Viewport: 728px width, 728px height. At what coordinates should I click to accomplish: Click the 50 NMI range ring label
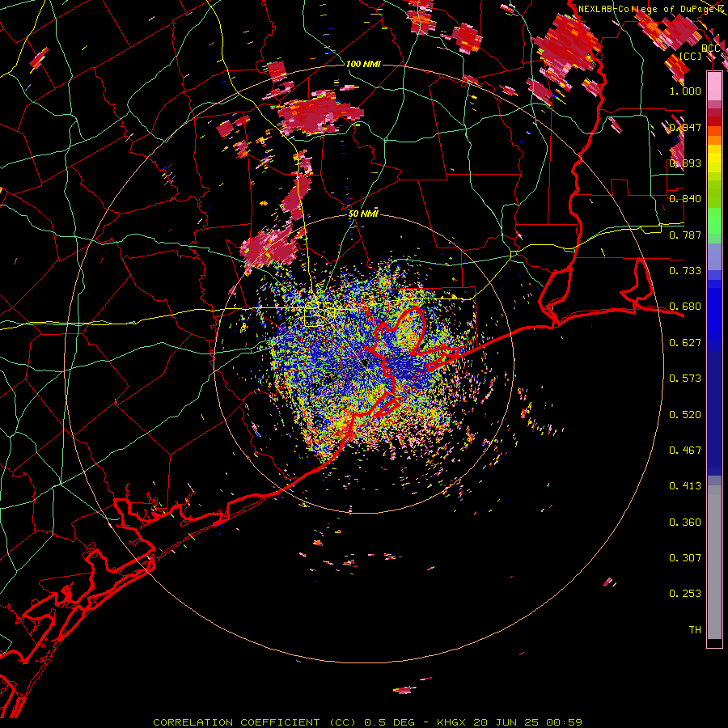(x=363, y=214)
